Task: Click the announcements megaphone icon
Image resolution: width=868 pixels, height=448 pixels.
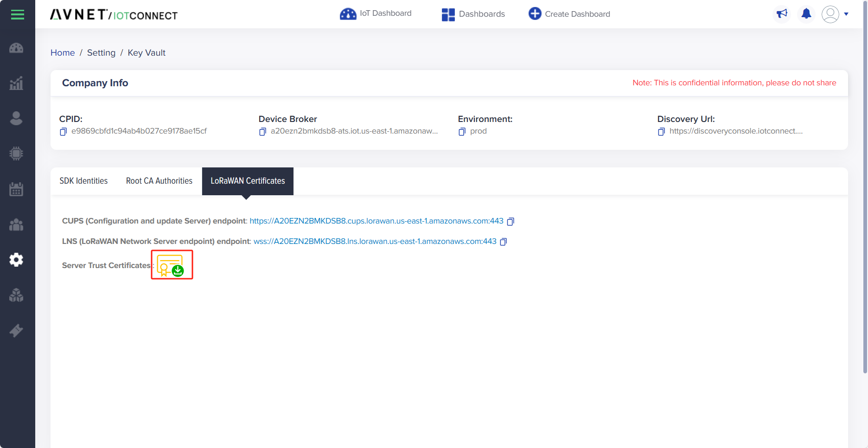Action: click(x=782, y=14)
